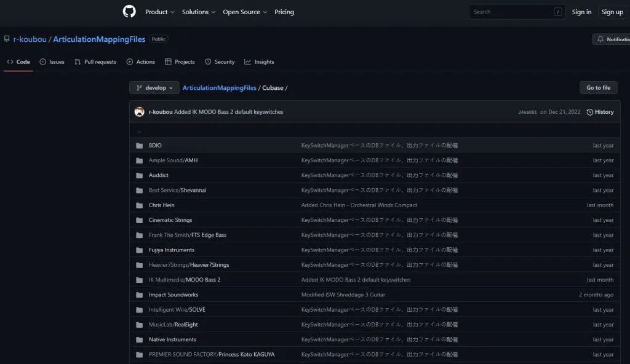
Task: Click the folder icon beside 8DIO
Action: 140,145
